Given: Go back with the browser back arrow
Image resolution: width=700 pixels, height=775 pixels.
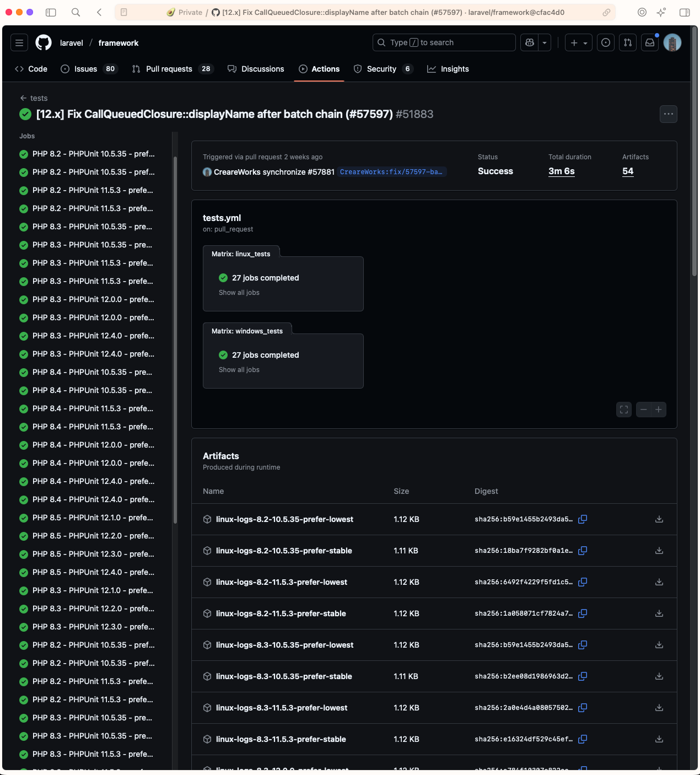Looking at the screenshot, I should [99, 12].
